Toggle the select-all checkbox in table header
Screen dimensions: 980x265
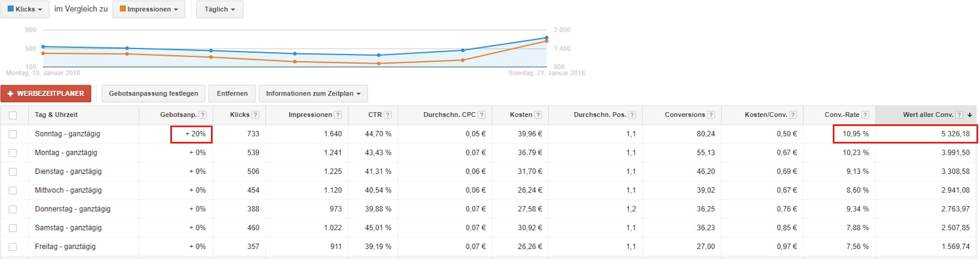point(13,116)
